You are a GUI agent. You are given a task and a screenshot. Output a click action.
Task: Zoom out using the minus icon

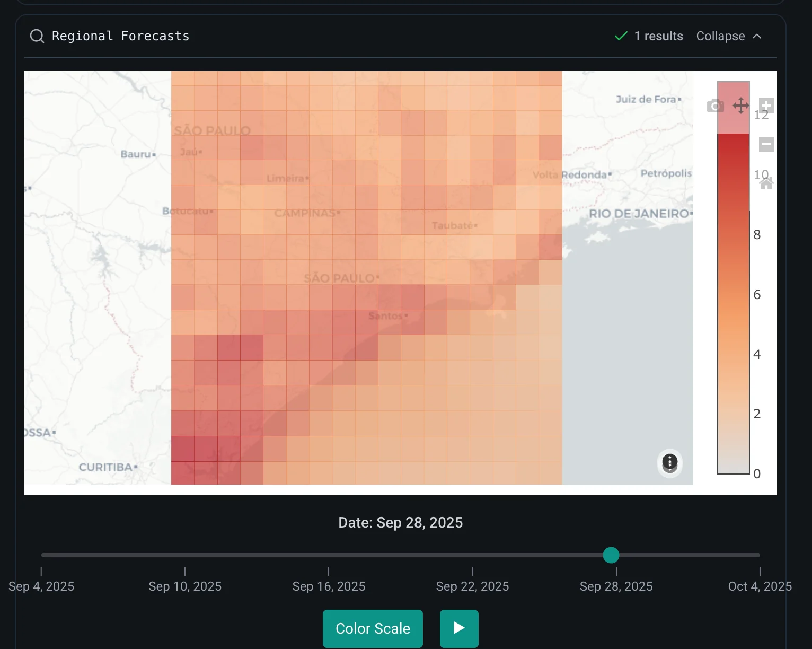(766, 144)
